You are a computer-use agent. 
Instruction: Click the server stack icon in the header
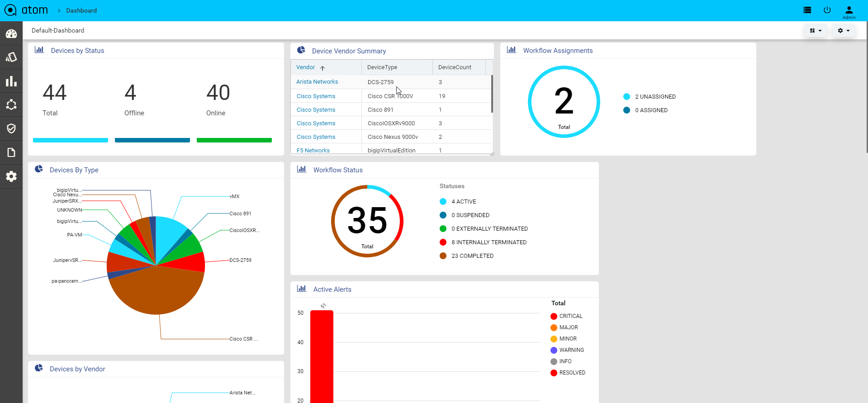point(807,10)
